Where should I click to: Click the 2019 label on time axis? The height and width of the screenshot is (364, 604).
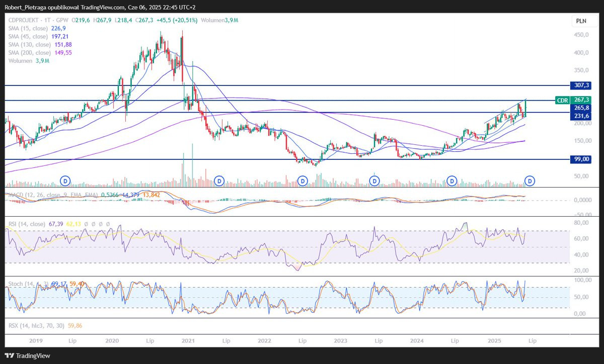pos(36,340)
